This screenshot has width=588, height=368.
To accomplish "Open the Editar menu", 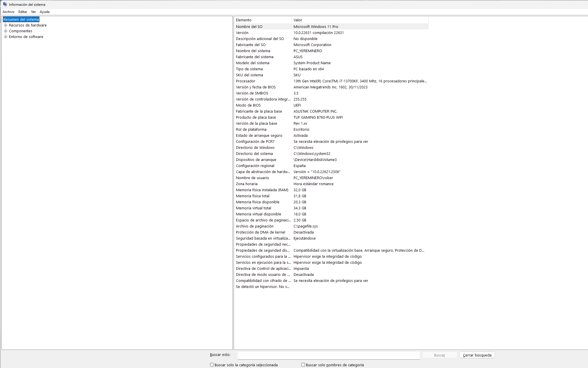I will pyautogui.click(x=22, y=12).
